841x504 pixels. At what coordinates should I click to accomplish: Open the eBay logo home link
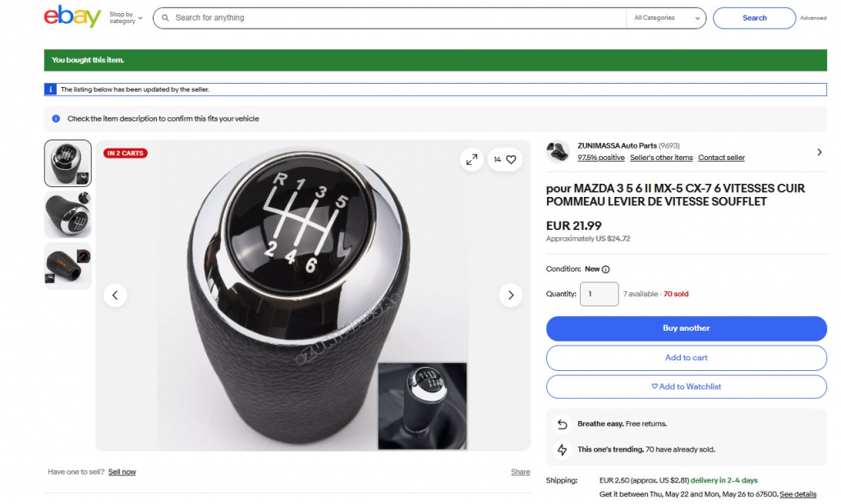coord(72,16)
